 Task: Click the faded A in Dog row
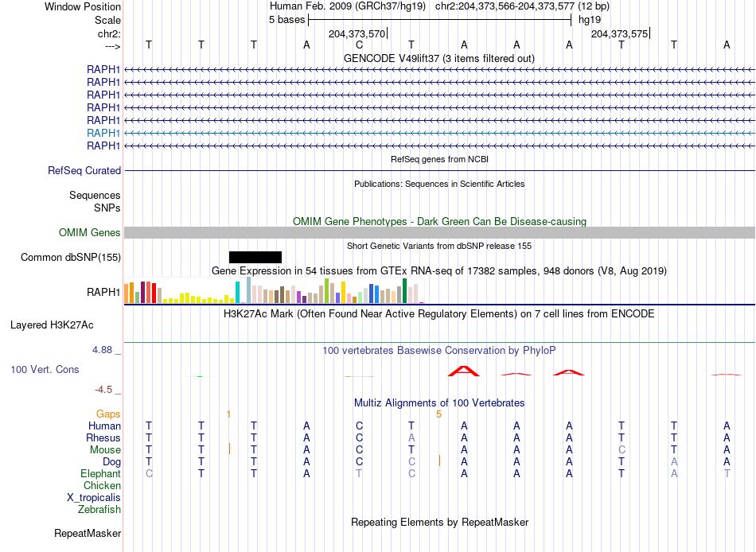[x=674, y=462]
